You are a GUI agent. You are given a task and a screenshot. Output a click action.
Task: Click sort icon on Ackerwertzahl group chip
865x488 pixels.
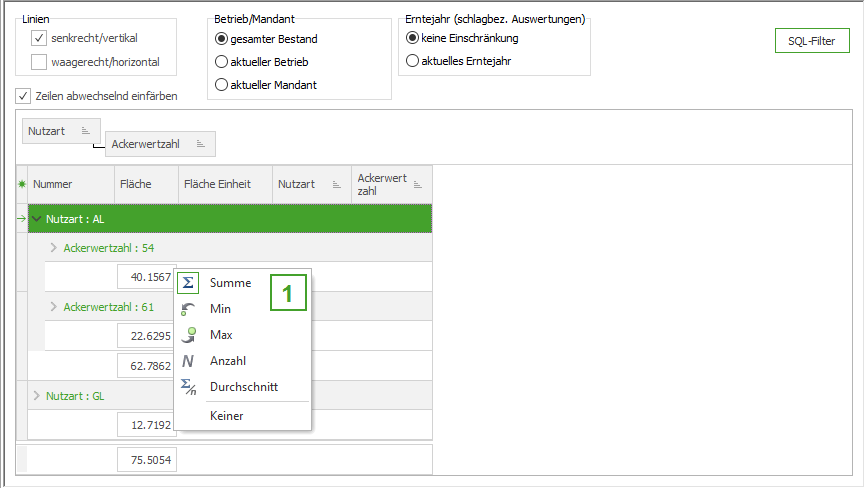tap(200, 144)
